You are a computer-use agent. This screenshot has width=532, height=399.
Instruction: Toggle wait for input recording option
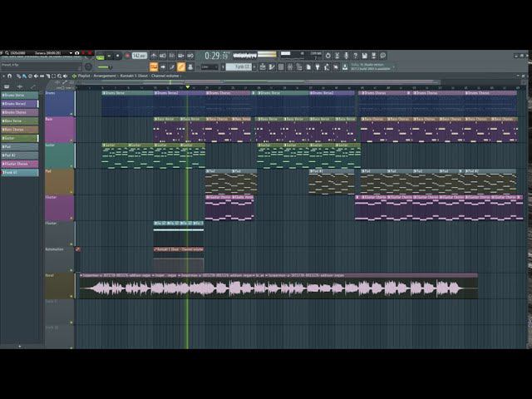click(x=163, y=56)
